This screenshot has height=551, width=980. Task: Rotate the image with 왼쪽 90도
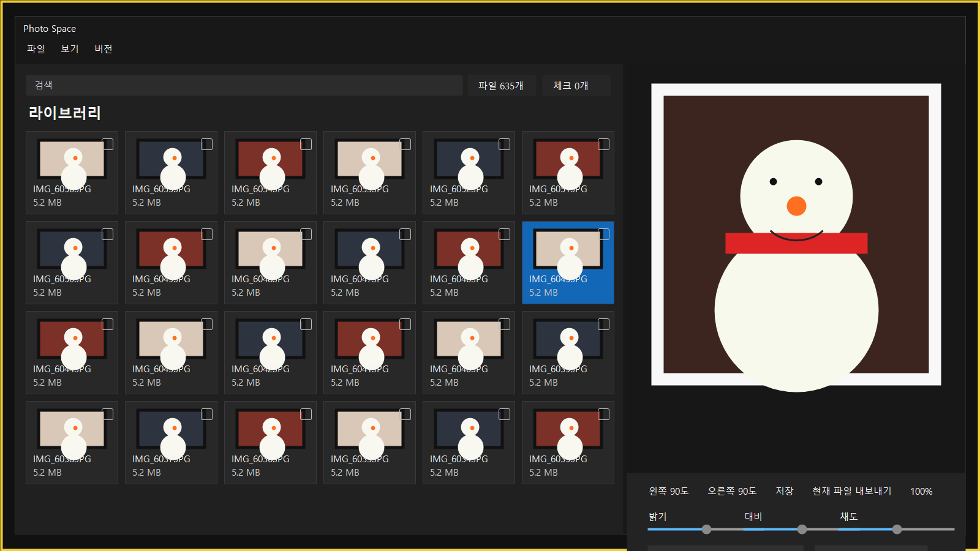669,491
